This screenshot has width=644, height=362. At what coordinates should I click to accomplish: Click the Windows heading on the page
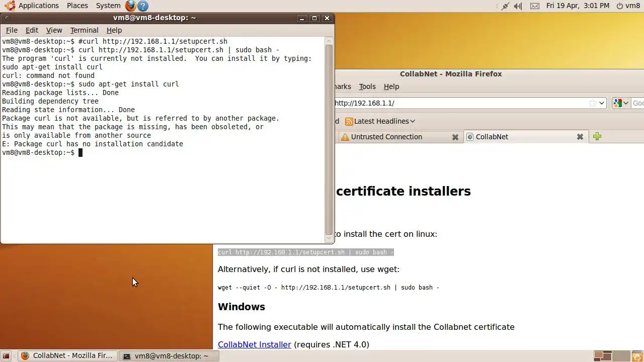tap(242, 307)
